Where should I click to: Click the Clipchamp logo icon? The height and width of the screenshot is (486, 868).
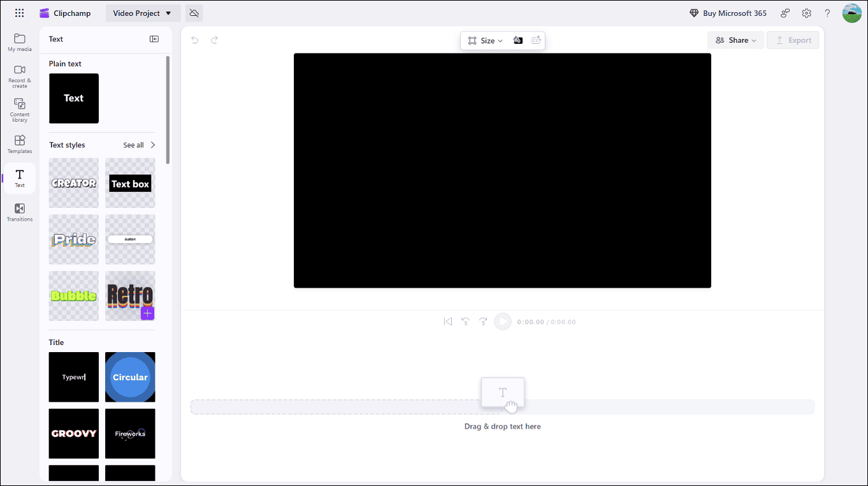tap(44, 13)
